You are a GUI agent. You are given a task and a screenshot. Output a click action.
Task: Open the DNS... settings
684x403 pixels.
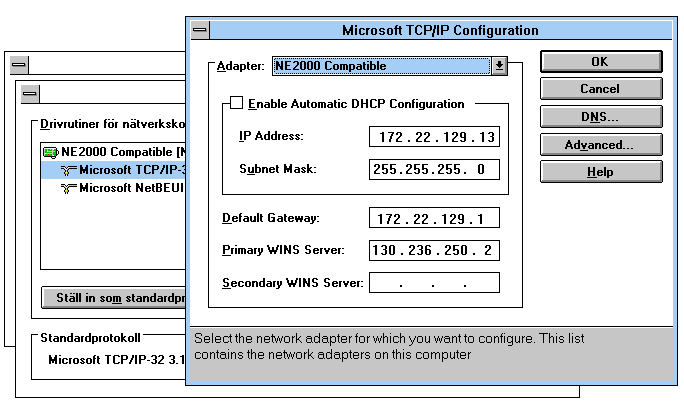point(599,117)
